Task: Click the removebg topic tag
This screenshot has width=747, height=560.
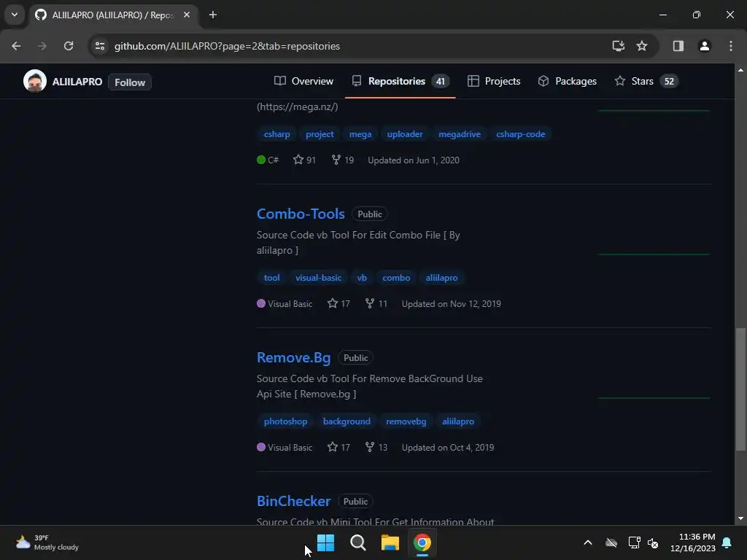Action: 406,422
